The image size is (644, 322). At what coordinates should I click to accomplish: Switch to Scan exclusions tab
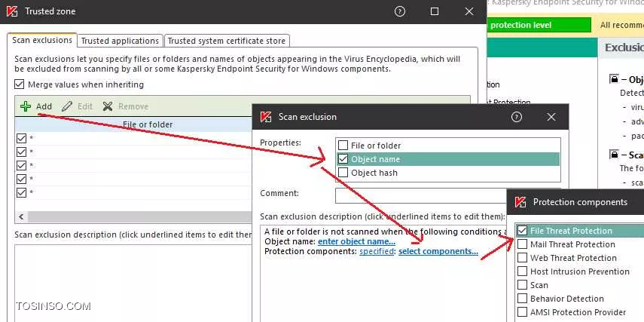[x=42, y=40]
